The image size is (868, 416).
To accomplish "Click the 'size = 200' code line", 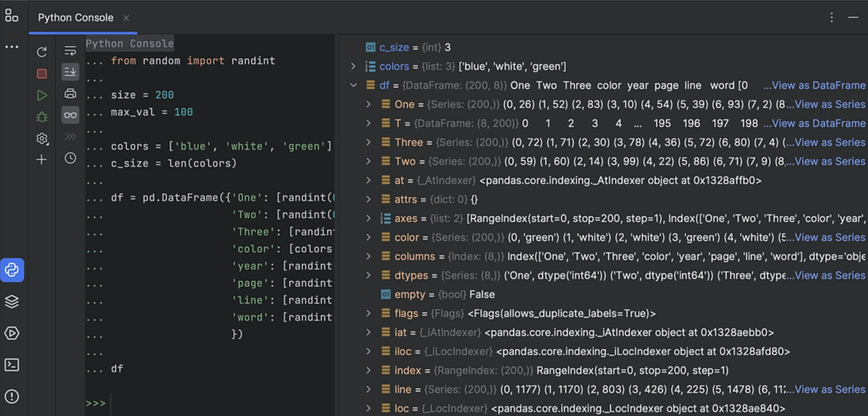I will tap(142, 95).
